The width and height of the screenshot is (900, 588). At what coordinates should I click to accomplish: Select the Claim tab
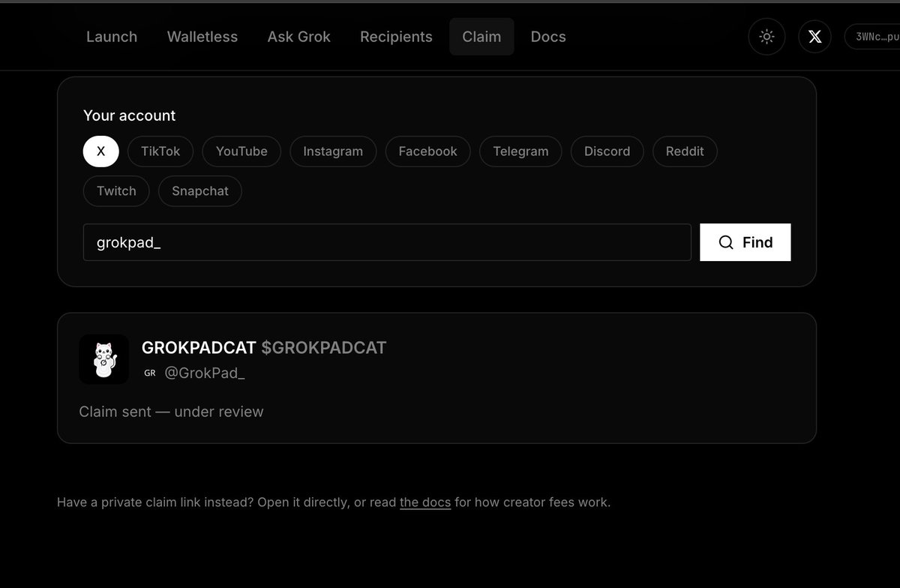coord(481,37)
